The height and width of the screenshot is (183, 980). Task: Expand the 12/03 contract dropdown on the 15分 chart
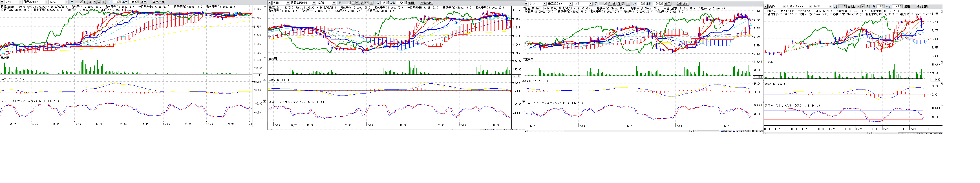[334, 3]
